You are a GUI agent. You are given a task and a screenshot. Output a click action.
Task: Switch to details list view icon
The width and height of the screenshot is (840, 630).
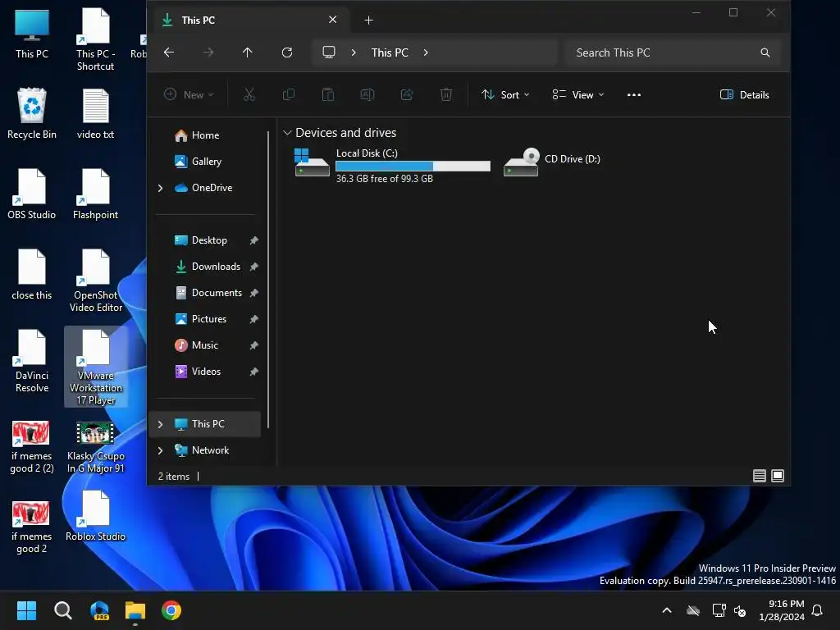759,476
